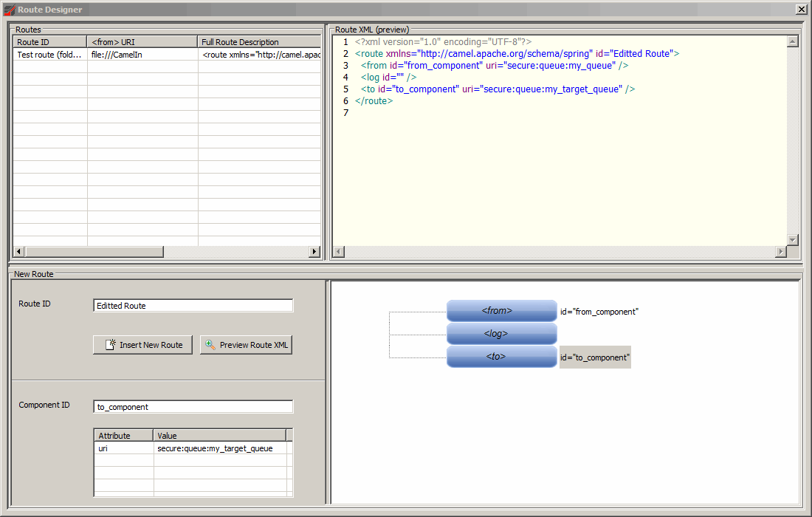812x517 pixels.
Task: Click the Attribute column header
Action: click(123, 436)
